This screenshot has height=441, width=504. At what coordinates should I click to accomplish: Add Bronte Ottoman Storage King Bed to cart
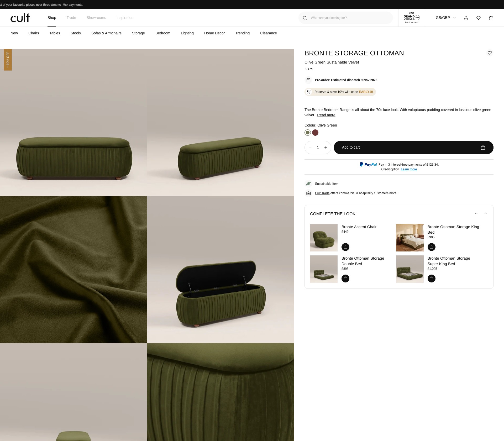tap(432, 247)
